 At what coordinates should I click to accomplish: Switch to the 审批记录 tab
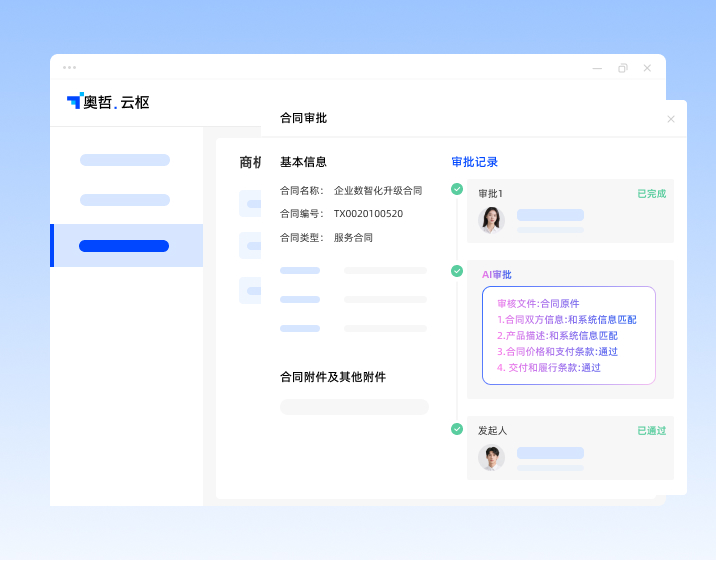[x=474, y=162]
